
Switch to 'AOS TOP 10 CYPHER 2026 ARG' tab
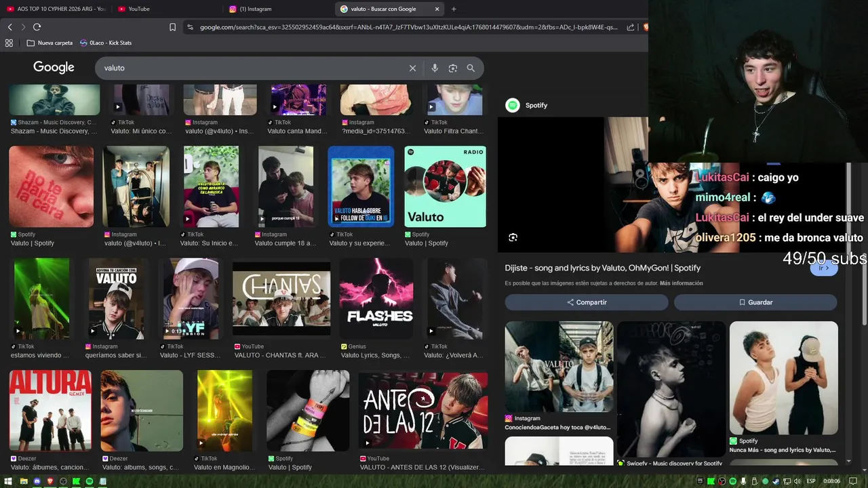click(56, 9)
